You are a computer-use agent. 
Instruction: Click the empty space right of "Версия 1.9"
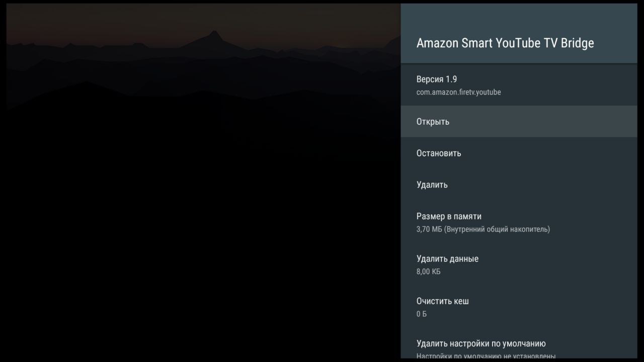(x=553, y=79)
